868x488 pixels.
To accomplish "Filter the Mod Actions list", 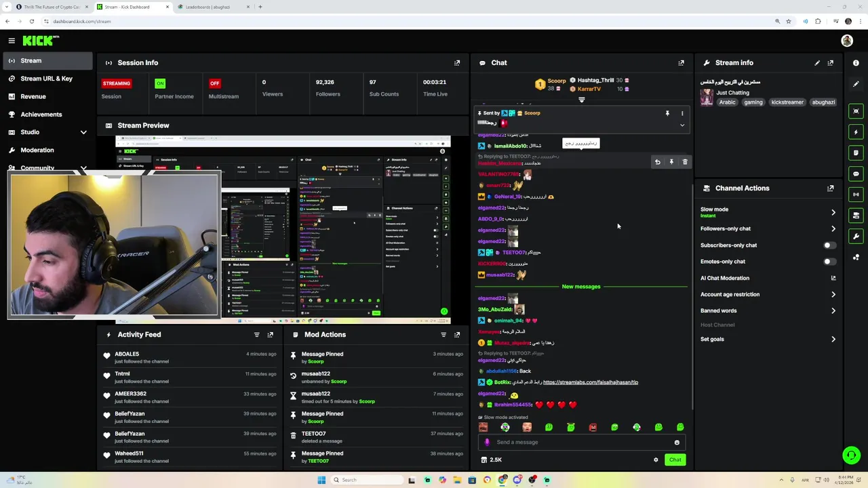I will coord(443,335).
